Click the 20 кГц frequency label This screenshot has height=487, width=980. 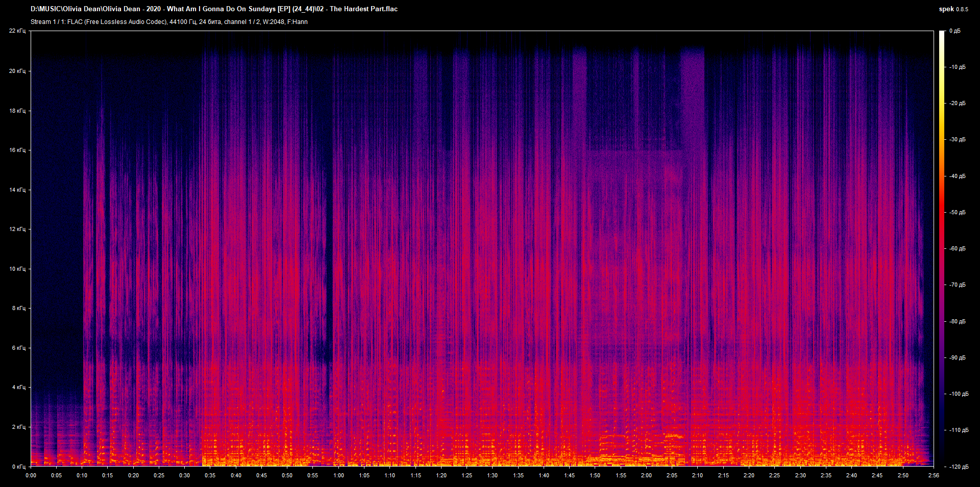pyautogui.click(x=17, y=71)
